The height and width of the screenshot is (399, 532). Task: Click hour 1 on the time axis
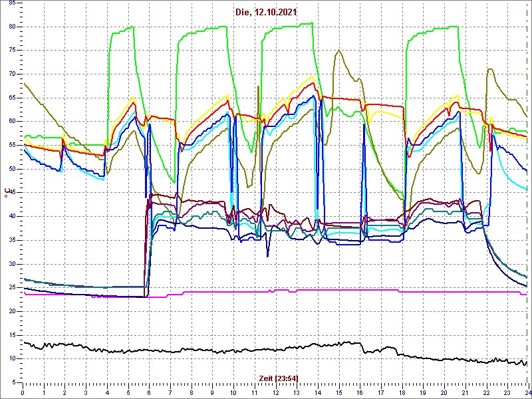click(x=44, y=392)
